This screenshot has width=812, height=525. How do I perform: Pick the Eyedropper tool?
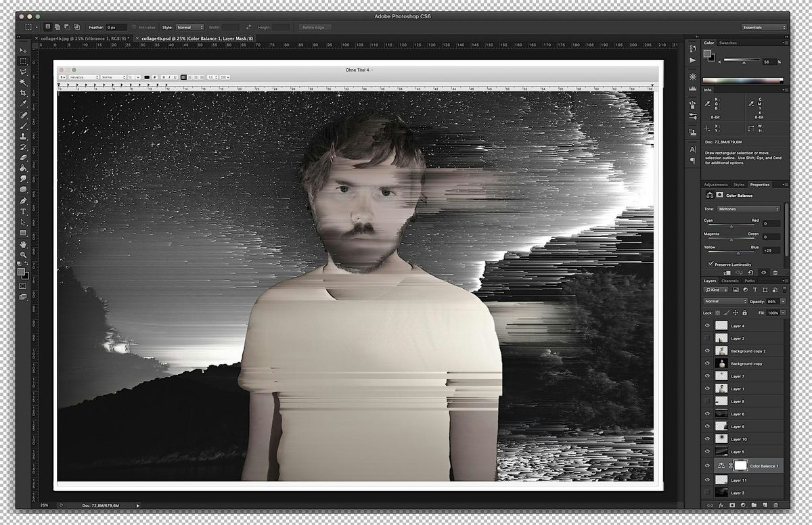point(23,104)
